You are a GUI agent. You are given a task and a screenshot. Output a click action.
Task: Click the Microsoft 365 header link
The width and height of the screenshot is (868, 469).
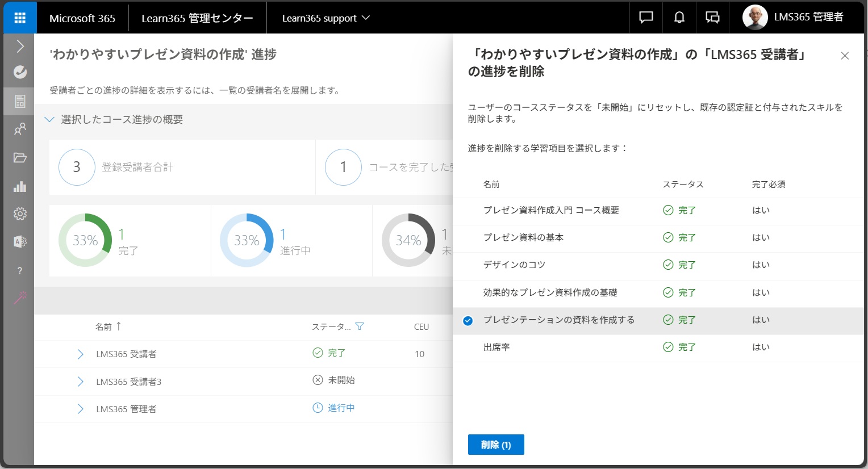click(82, 18)
